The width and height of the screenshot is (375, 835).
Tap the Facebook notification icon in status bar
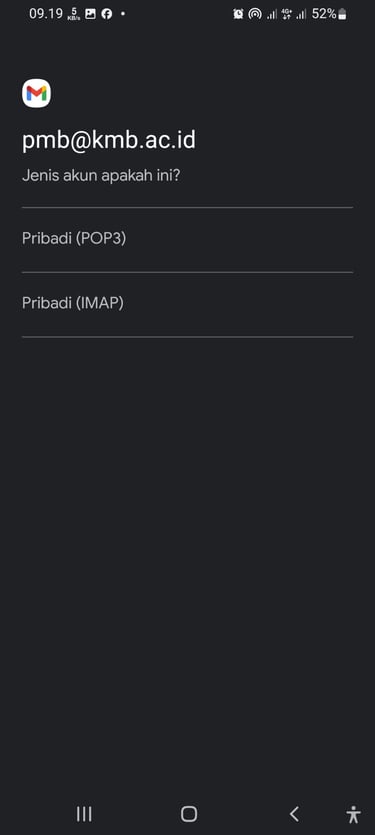point(107,14)
